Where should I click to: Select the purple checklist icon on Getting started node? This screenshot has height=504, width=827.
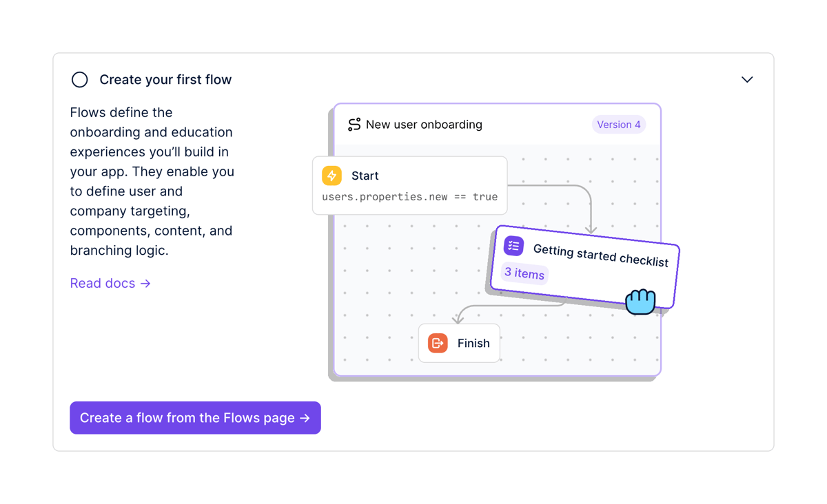[x=513, y=246]
